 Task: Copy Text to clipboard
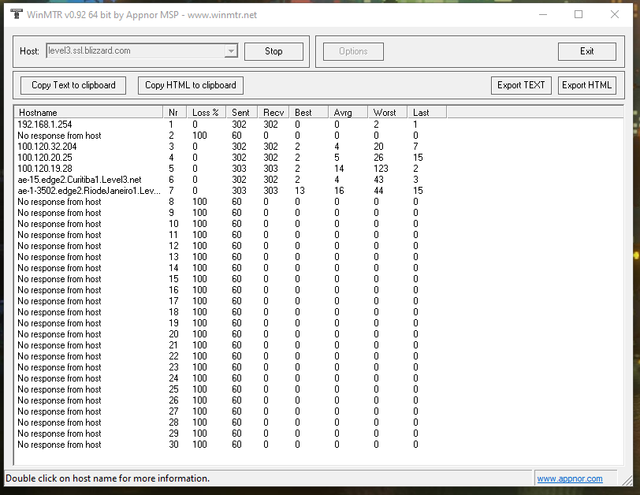[x=73, y=85]
